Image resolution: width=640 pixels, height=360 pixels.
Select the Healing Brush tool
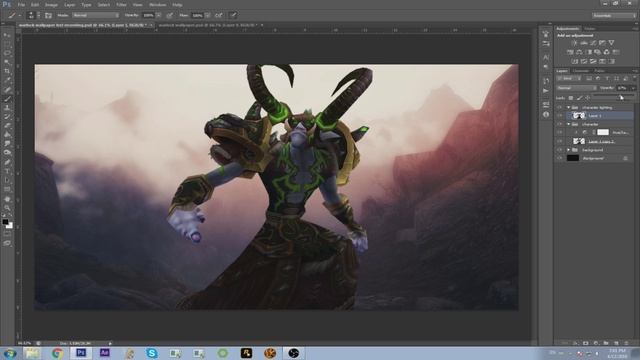coord(7,89)
